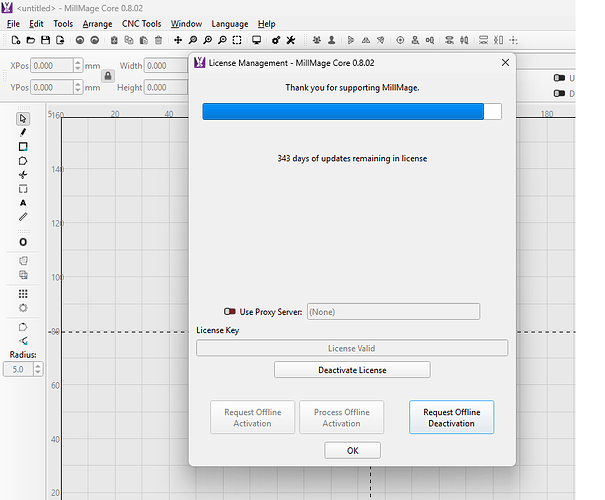Click the Undo icon in the toolbar
The height and width of the screenshot is (500, 605).
tap(80, 40)
